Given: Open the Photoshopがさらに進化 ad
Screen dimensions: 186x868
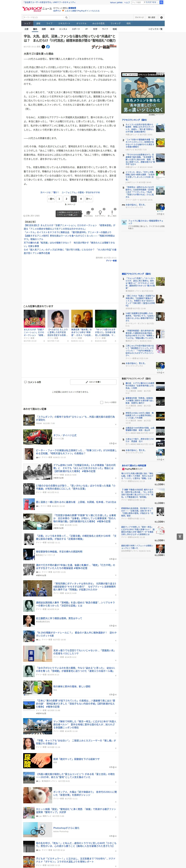Looking at the screenshot, I should [66, 828].
